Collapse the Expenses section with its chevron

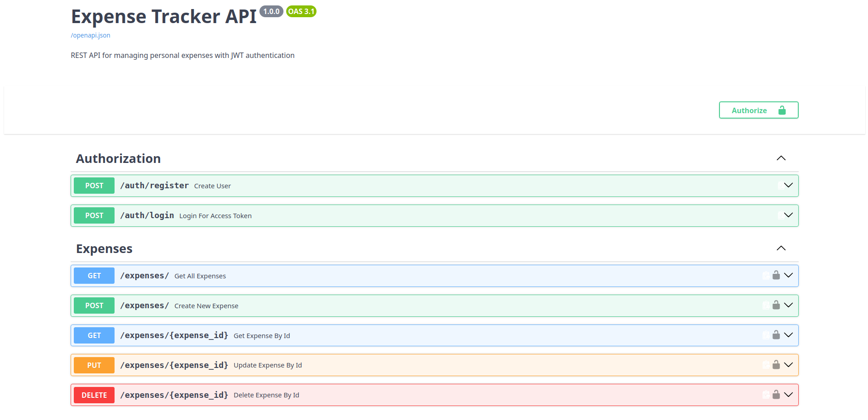(781, 248)
